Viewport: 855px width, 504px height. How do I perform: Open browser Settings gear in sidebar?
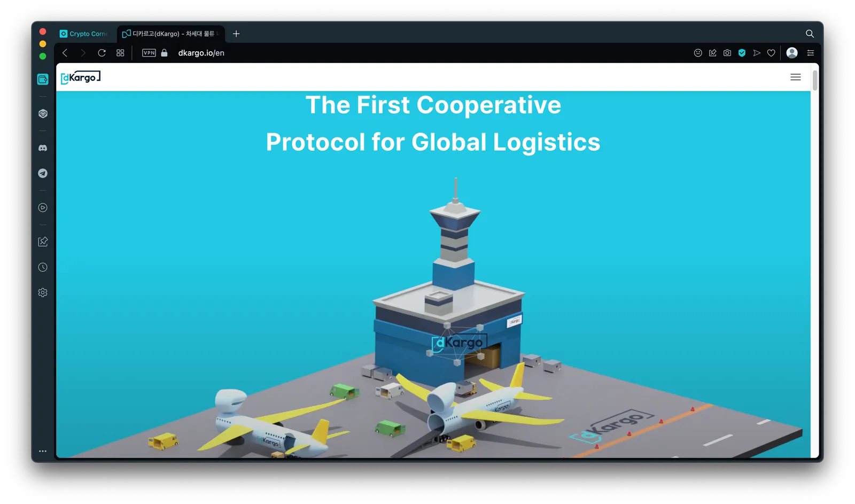pyautogui.click(x=43, y=292)
